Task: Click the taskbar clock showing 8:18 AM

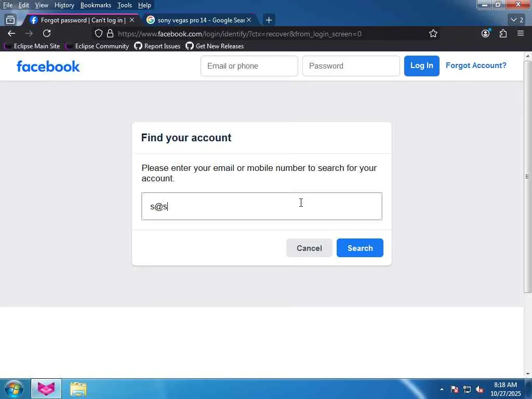Action: point(506,389)
